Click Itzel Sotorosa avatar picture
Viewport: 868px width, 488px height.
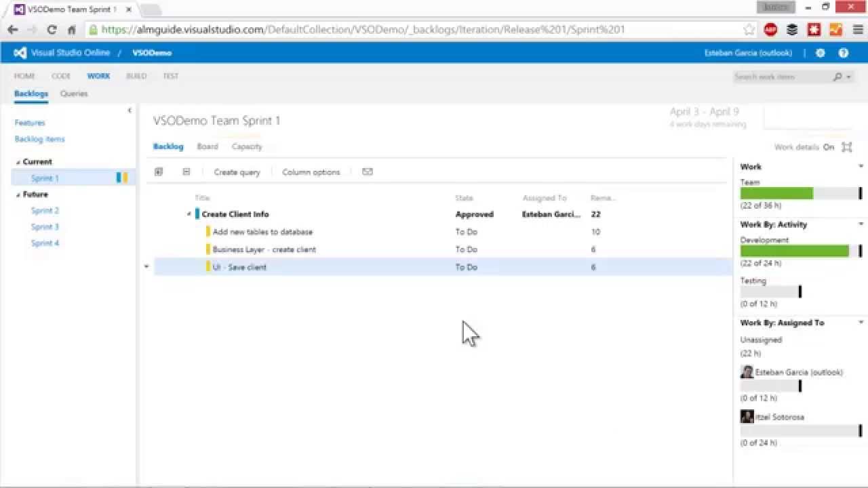[x=747, y=417]
